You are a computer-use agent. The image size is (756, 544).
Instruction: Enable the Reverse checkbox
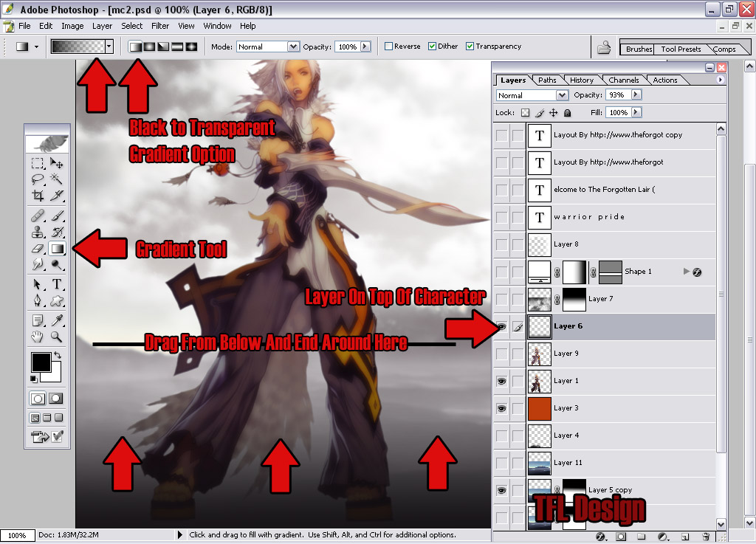(388, 47)
